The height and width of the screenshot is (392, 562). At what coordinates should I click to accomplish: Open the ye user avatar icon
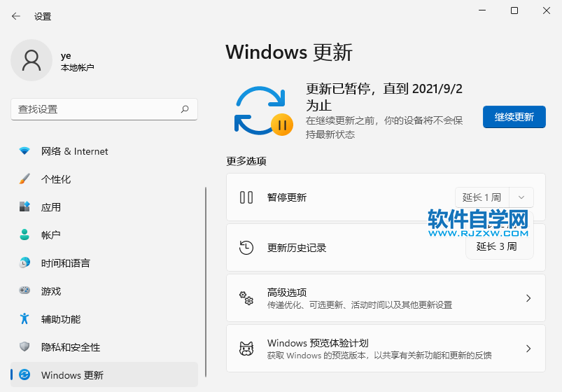click(31, 60)
